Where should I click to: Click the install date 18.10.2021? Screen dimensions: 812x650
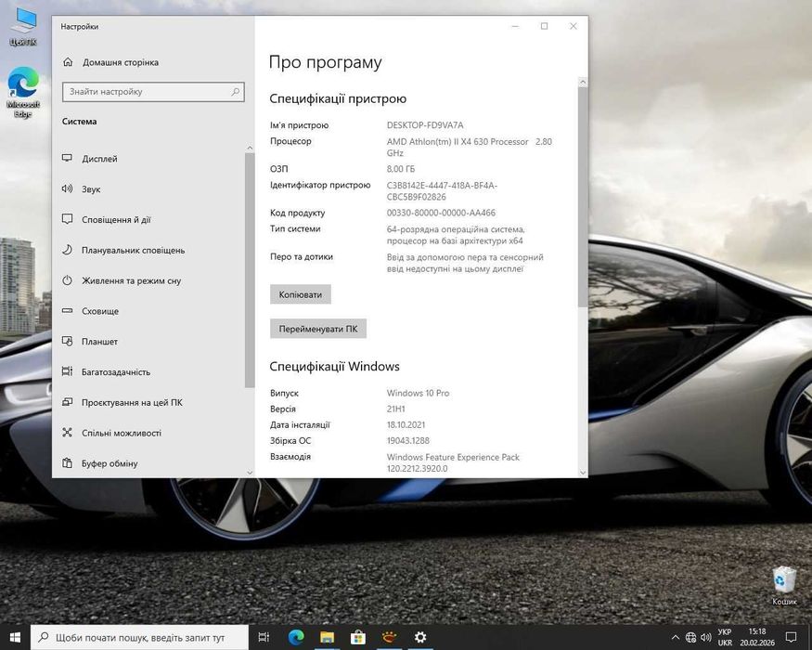click(406, 424)
